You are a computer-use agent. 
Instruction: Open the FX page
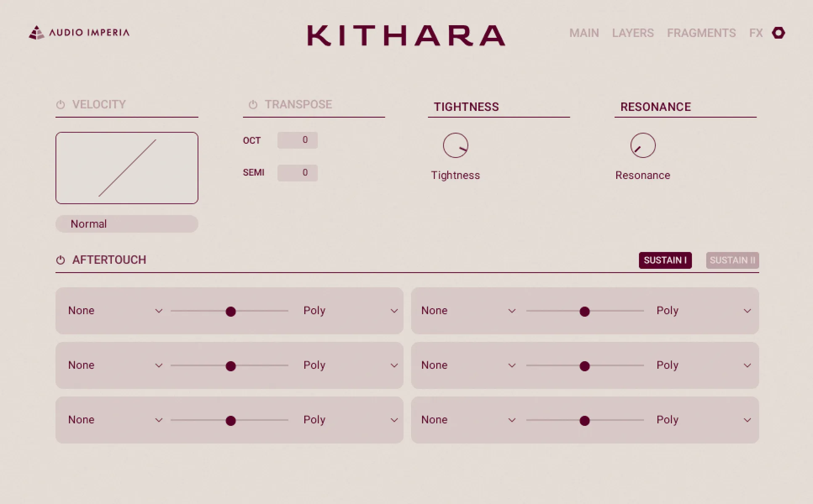[756, 33]
